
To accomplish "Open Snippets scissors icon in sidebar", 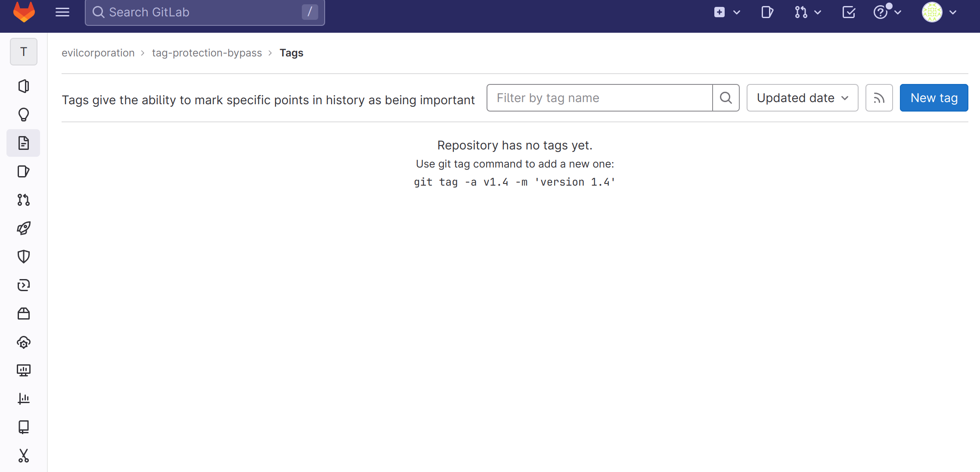I will (x=24, y=456).
